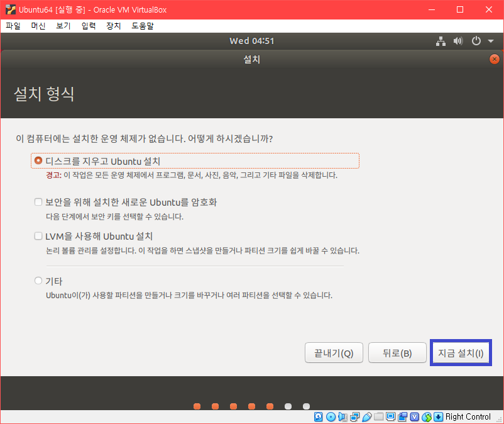Enable the 보안을 위해 Ubuntu를 암호화 checkbox
The width and height of the screenshot is (504, 424).
38,202
